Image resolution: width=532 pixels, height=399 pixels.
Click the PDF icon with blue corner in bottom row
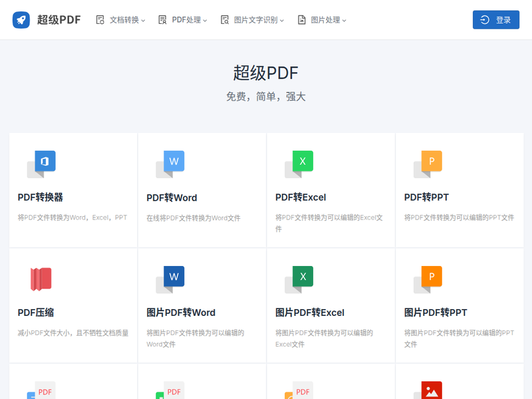(41, 390)
